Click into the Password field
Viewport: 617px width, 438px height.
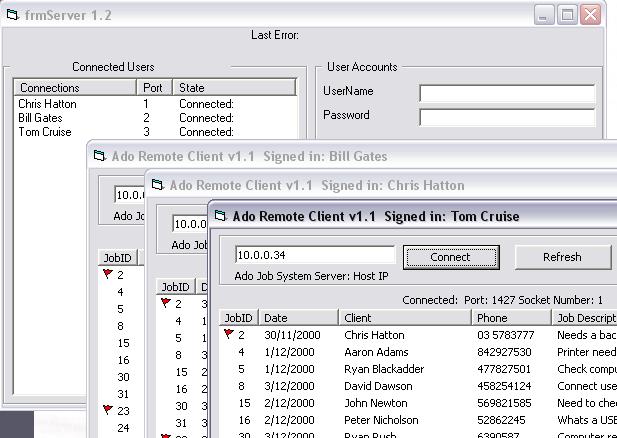506,117
